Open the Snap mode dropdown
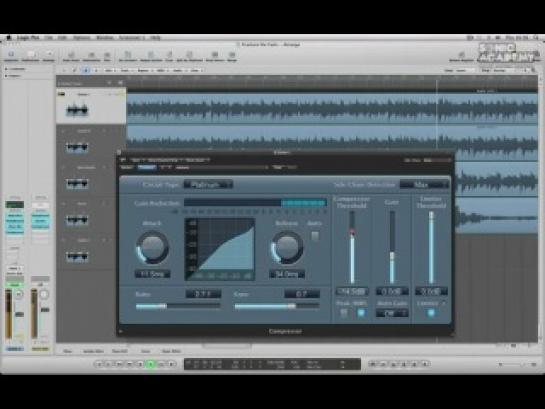545x409 pixels. (x=465, y=70)
